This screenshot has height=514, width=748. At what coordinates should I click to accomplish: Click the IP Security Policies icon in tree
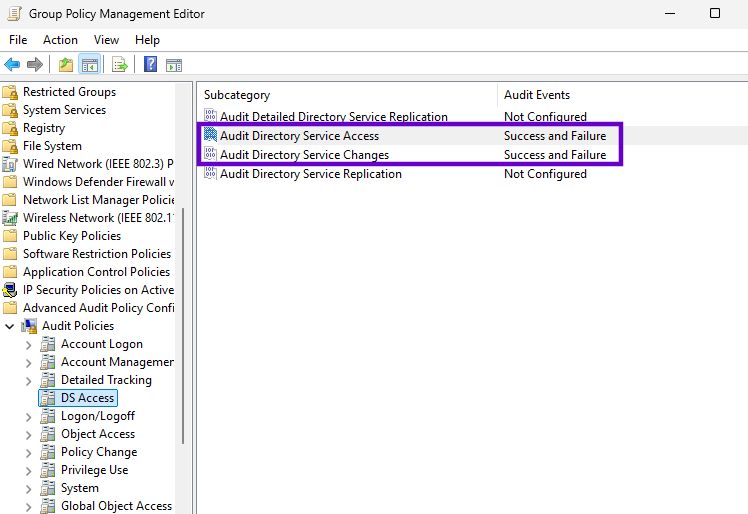tap(10, 290)
